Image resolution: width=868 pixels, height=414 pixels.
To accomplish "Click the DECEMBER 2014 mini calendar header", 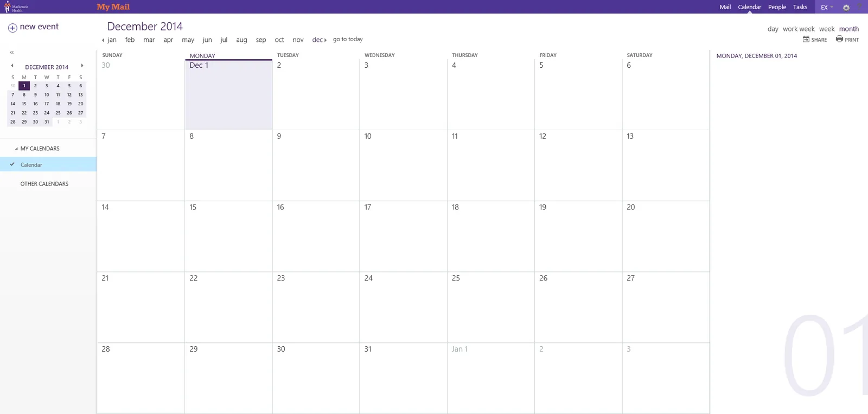I will coord(47,67).
